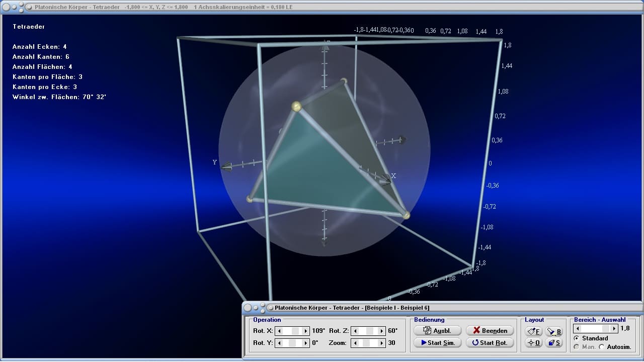Increase Bereich range with right arrow
Screen dimensions: 644x362
[614, 328]
